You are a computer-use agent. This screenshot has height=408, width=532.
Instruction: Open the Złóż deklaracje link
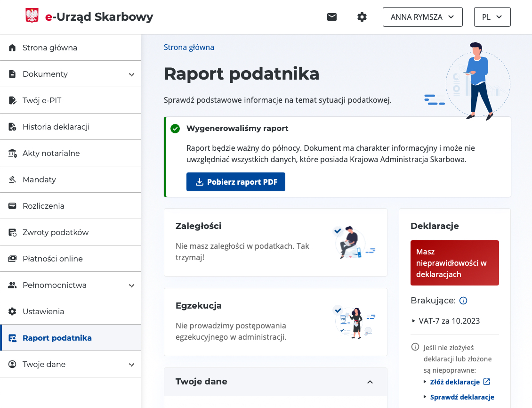coord(456,382)
